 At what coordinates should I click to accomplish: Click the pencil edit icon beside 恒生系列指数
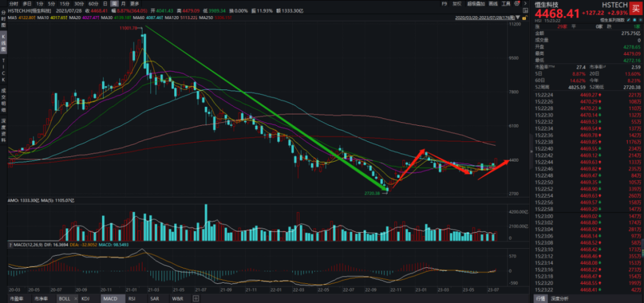[x=628, y=20]
